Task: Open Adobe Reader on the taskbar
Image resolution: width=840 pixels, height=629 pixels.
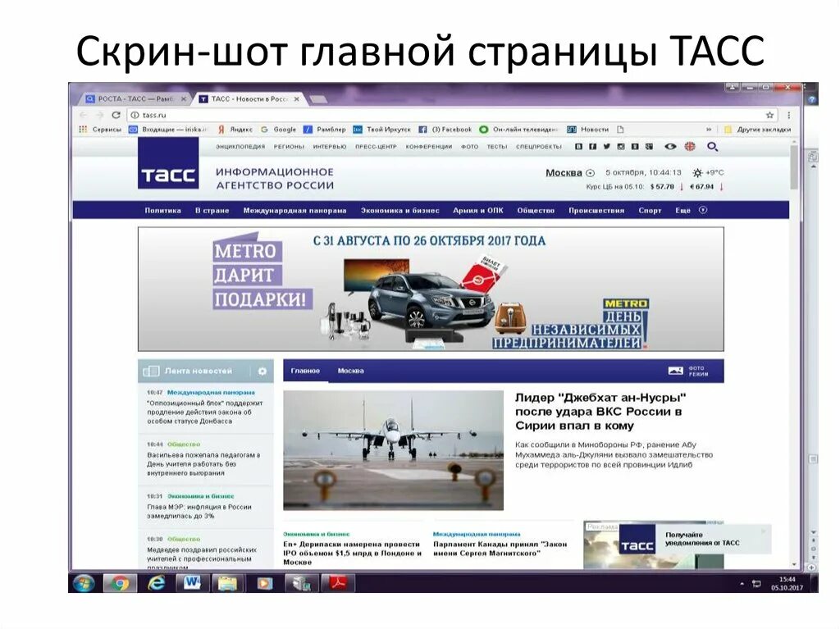Action: click(338, 583)
